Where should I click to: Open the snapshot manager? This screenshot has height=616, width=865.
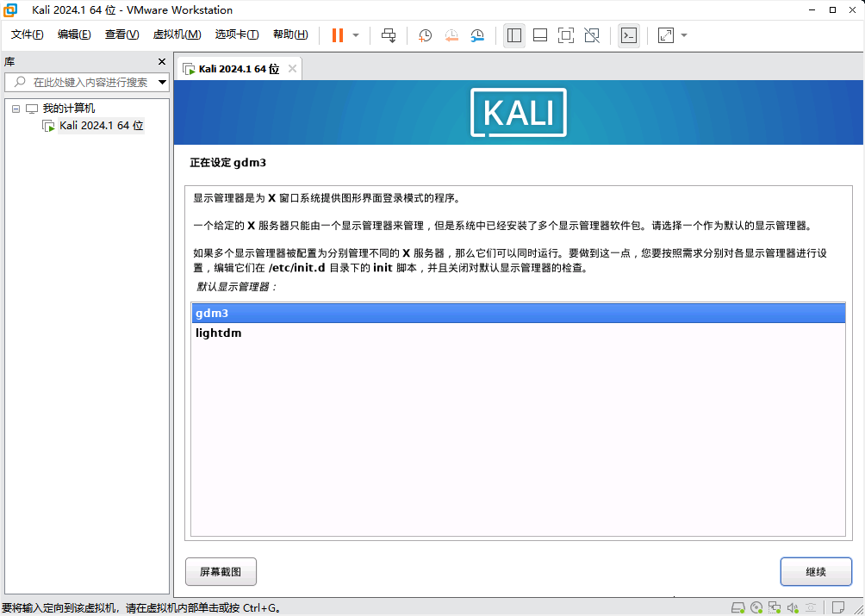coord(477,35)
